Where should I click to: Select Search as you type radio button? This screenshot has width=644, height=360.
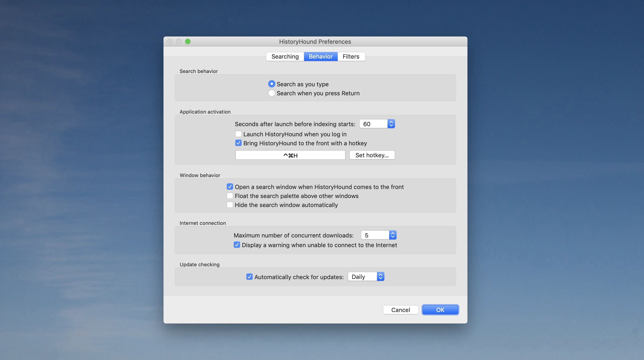[272, 84]
